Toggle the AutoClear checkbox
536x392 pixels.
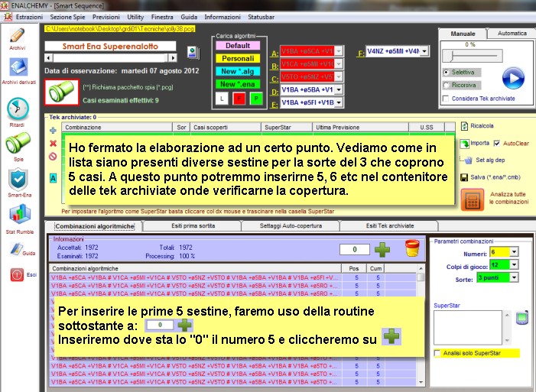[x=497, y=144]
